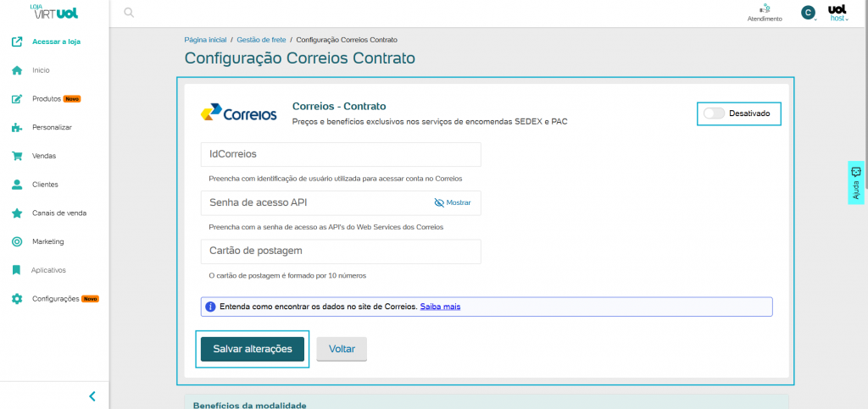Follow the Saiba mais link
Viewport: 868px width, 409px height.
click(440, 306)
